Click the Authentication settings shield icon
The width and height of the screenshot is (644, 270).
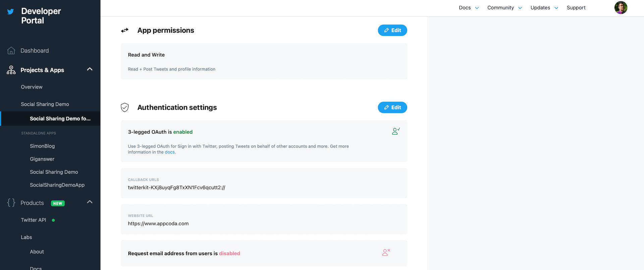click(x=125, y=107)
